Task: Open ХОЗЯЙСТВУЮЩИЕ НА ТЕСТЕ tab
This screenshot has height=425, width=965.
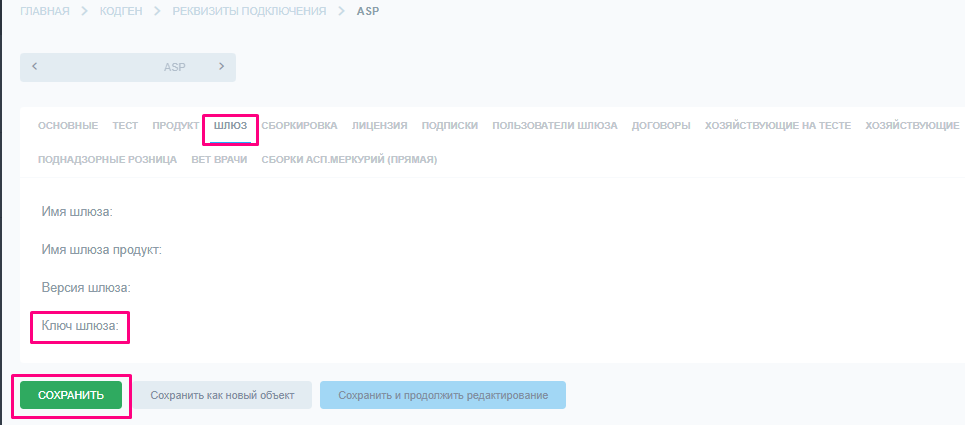Action: [x=778, y=125]
